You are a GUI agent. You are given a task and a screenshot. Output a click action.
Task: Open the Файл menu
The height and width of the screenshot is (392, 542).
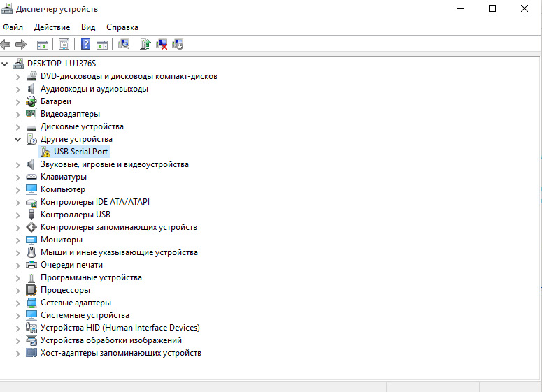(x=13, y=27)
